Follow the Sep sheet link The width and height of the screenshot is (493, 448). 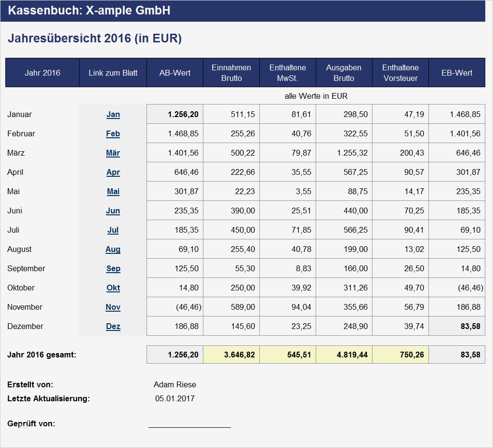[113, 269]
